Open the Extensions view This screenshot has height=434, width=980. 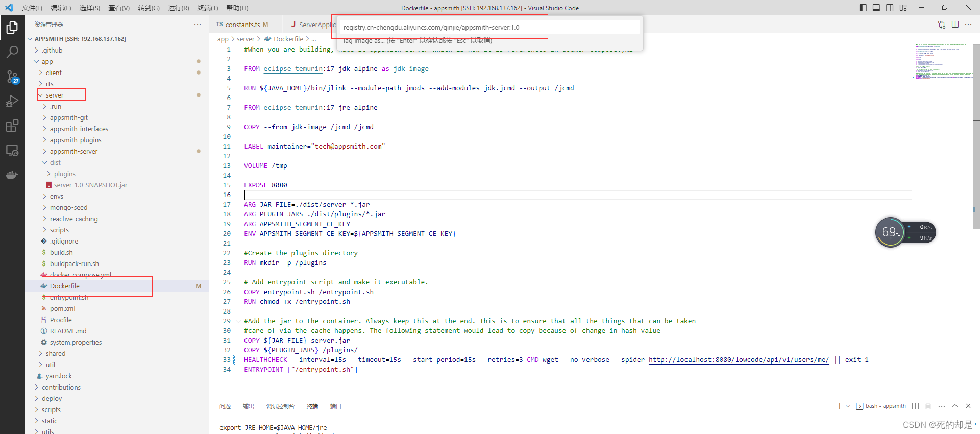click(12, 126)
